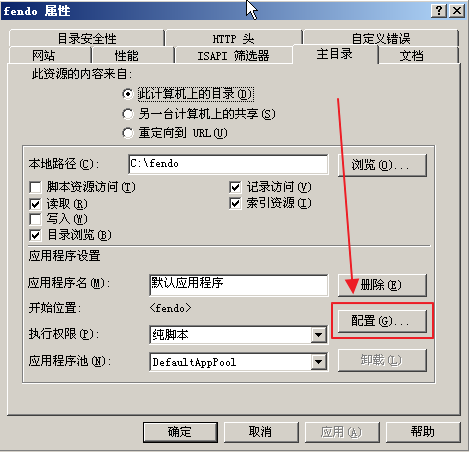The height and width of the screenshot is (452, 469).
Task: Expand the 执行权限 dropdown arrow
Action: (319, 334)
